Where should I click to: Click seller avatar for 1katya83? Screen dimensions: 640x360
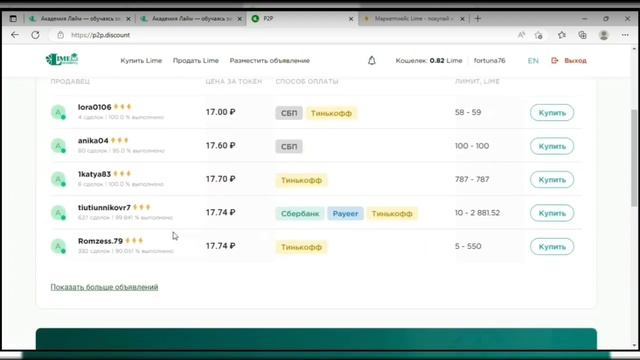pos(58,179)
